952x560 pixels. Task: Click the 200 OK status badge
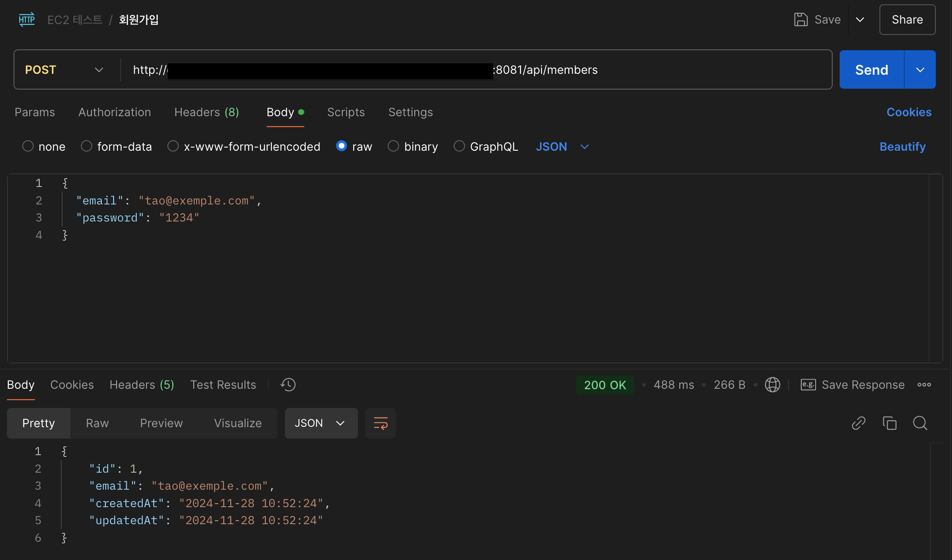605,385
